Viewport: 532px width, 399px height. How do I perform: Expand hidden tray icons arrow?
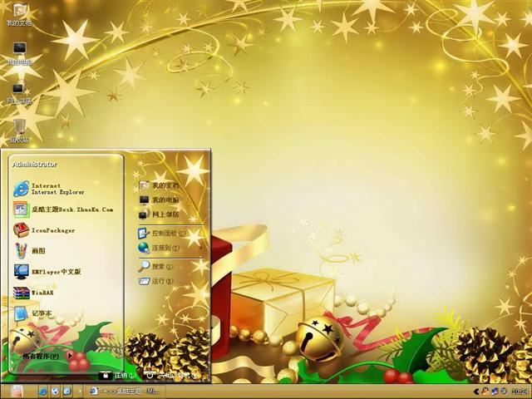pos(475,392)
